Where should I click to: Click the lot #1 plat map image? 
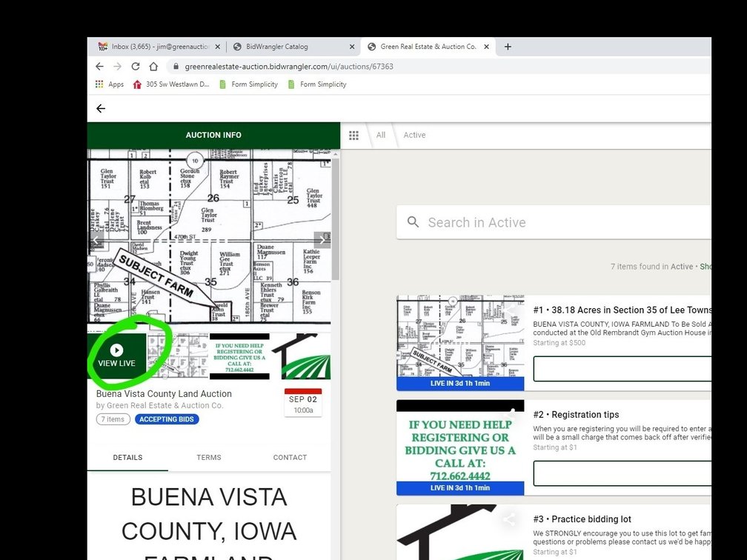point(460,336)
